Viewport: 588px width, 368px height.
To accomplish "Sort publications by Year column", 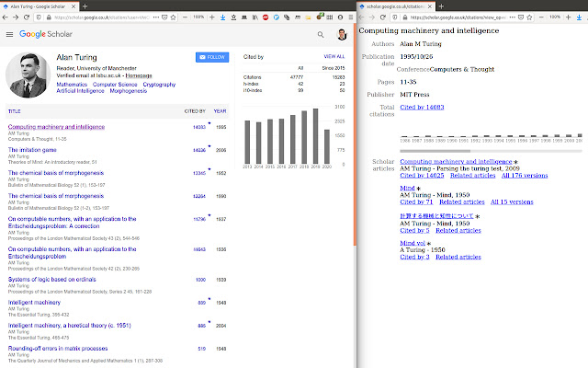I will (220, 111).
